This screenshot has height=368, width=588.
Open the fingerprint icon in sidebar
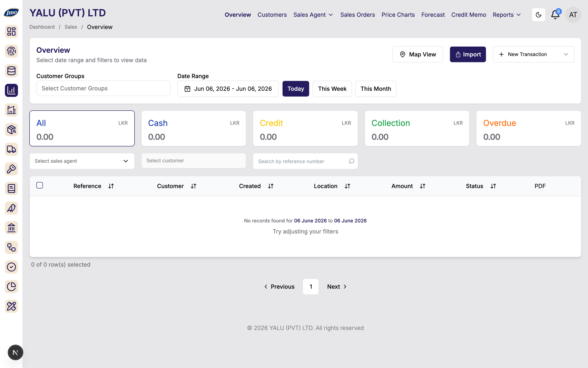11,51
